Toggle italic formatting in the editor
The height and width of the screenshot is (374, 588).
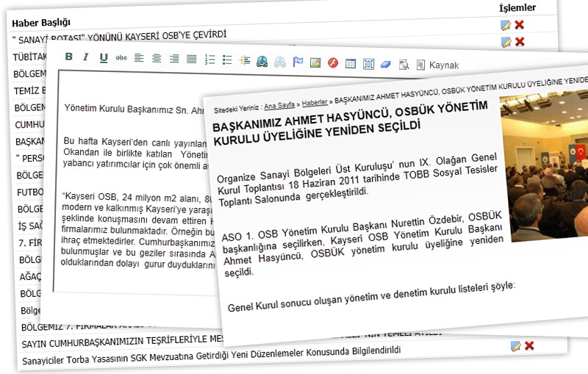tap(86, 57)
